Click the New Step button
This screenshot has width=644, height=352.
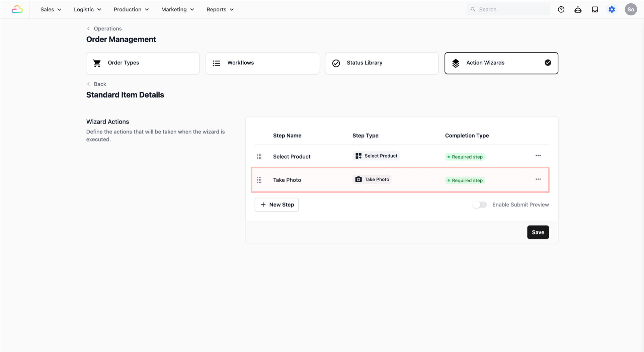(x=276, y=205)
